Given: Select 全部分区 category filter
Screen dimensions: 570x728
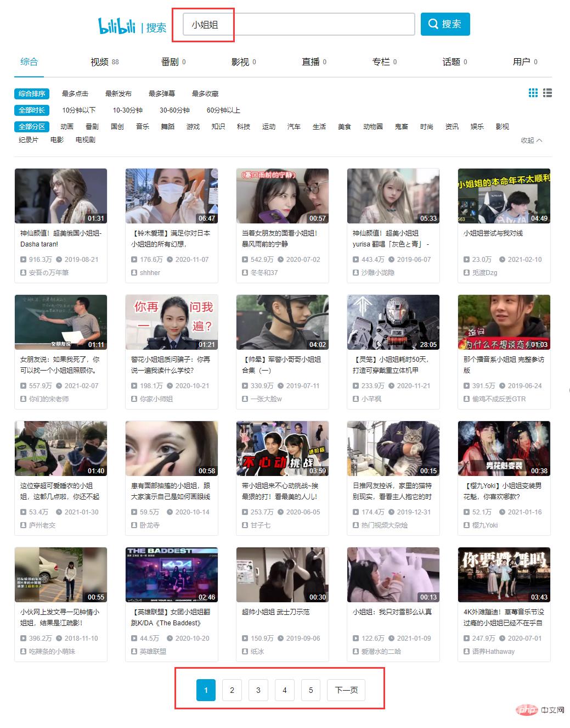Looking at the screenshot, I should click(x=32, y=127).
